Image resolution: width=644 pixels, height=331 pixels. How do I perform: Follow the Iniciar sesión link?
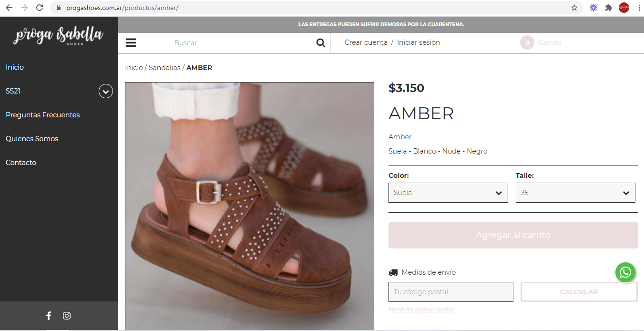click(x=419, y=42)
